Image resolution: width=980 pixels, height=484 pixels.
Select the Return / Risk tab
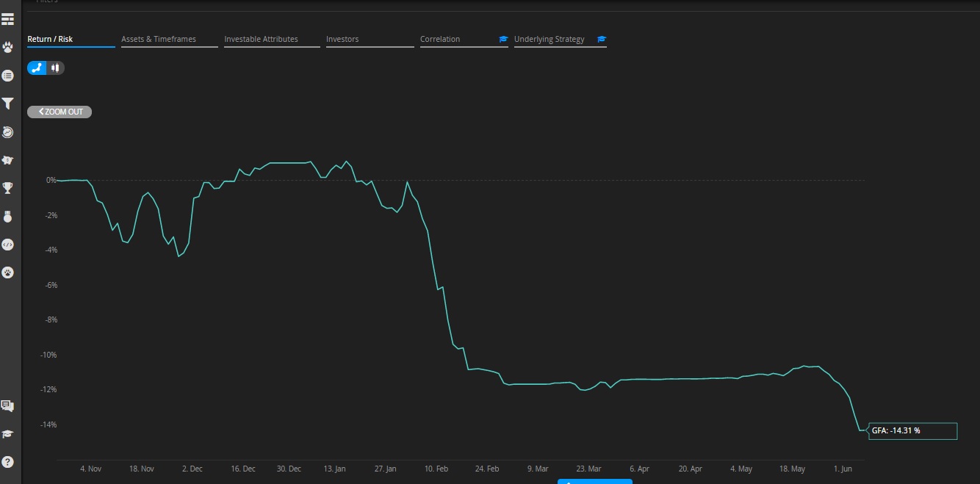(71, 40)
